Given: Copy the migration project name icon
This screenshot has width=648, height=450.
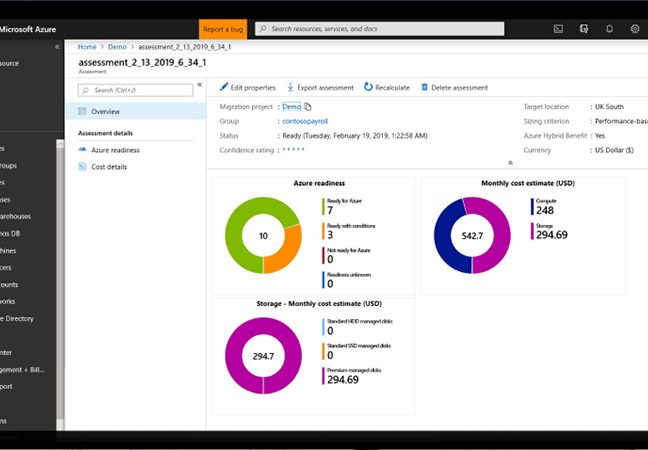Looking at the screenshot, I should (x=307, y=107).
